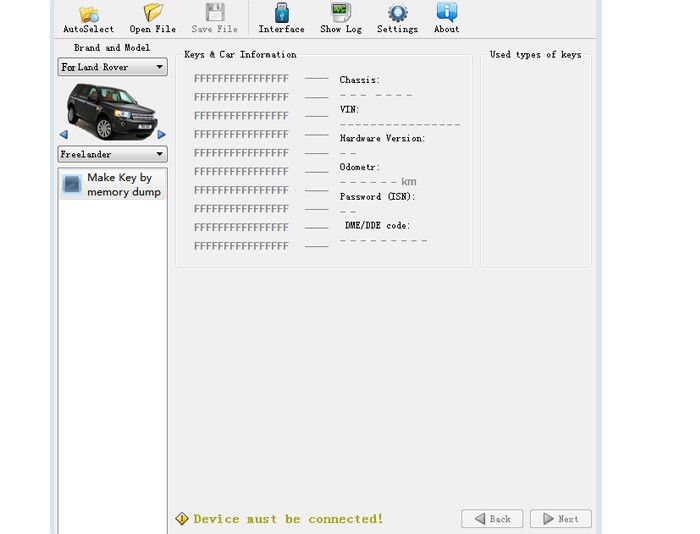The height and width of the screenshot is (534, 700).
Task: Show previous car image with left arrow
Action: 63,134
